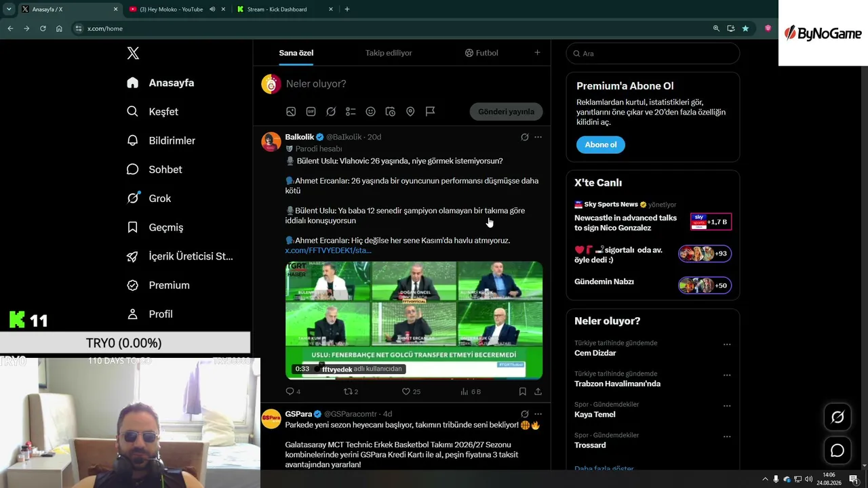
Task: Schedule the post with the calendar icon
Action: pos(391,112)
